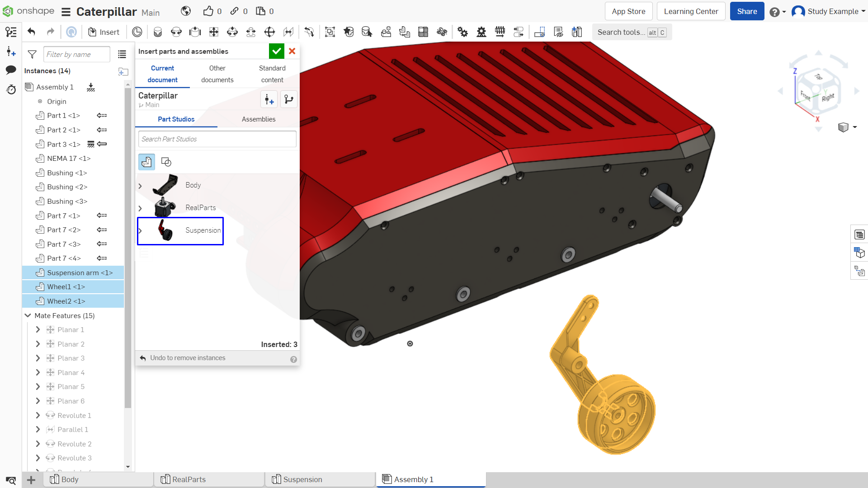Click the Insert button in the toolbar
Viewport: 868px width, 488px height.
tap(104, 32)
